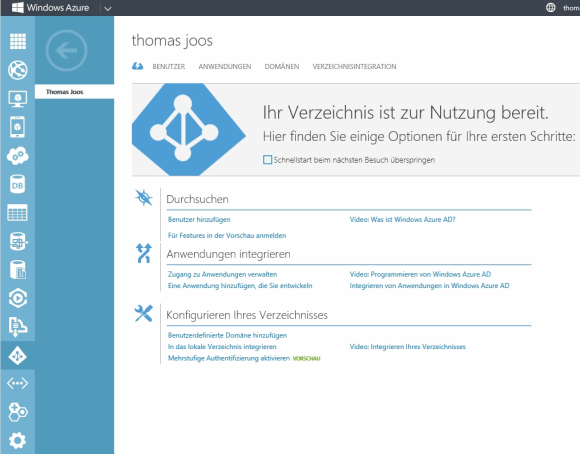580x454 pixels.
Task: Open Integrieren von Anwendungen in Windows Azure AD
Action: click(x=429, y=286)
